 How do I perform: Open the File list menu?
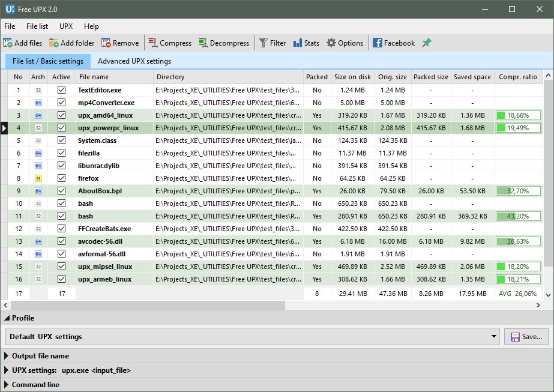pos(37,26)
